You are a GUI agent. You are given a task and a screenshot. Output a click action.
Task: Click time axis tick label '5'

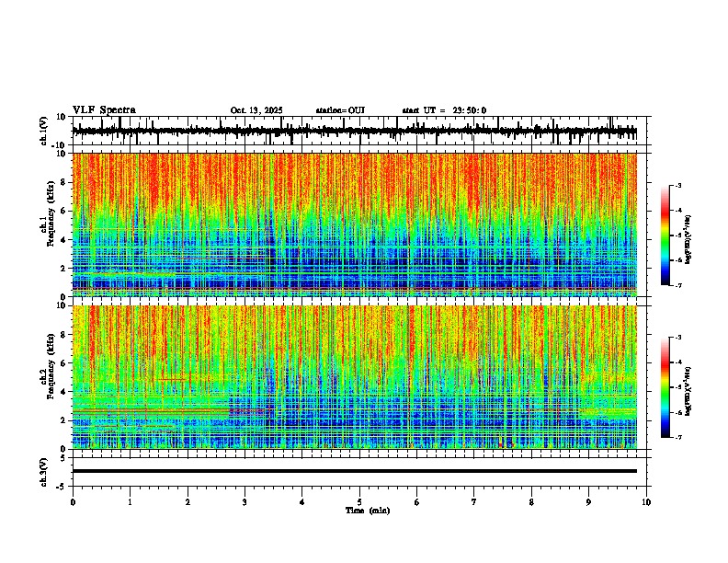click(x=359, y=502)
